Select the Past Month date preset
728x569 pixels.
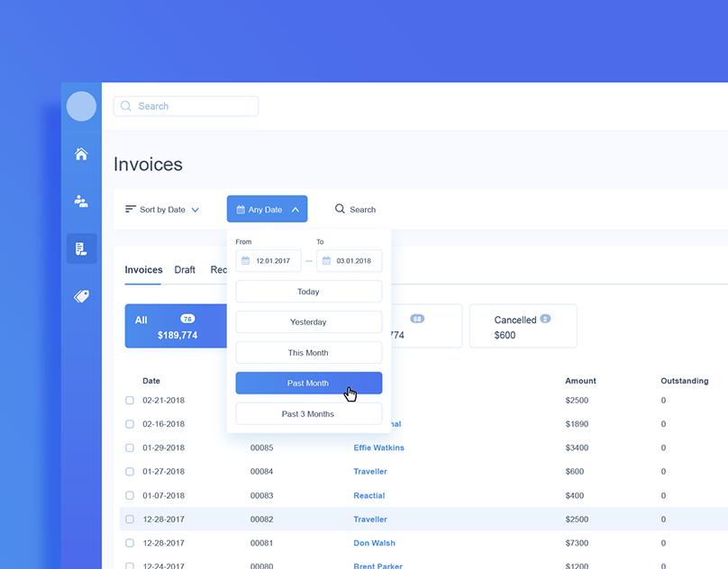tap(309, 384)
